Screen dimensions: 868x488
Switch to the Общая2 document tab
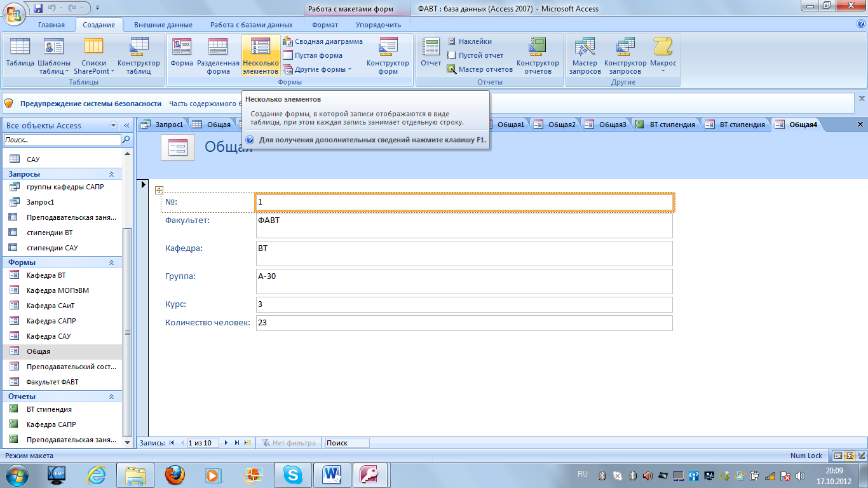(x=556, y=125)
